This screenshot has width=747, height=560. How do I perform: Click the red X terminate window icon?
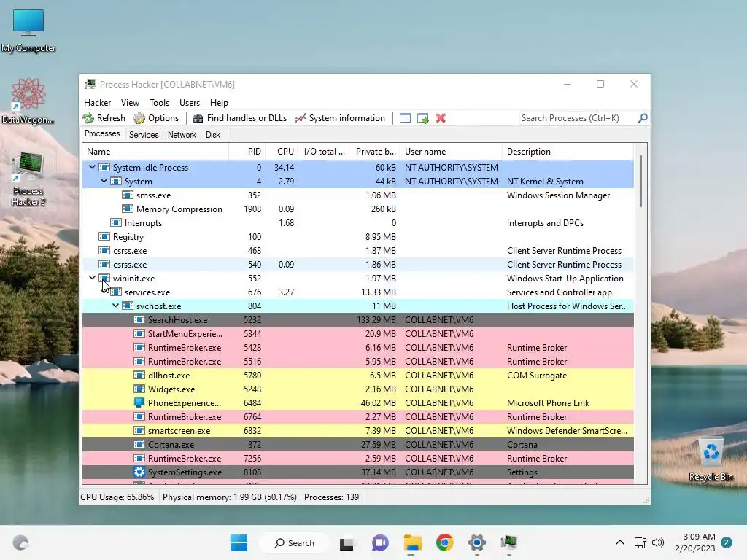441,118
